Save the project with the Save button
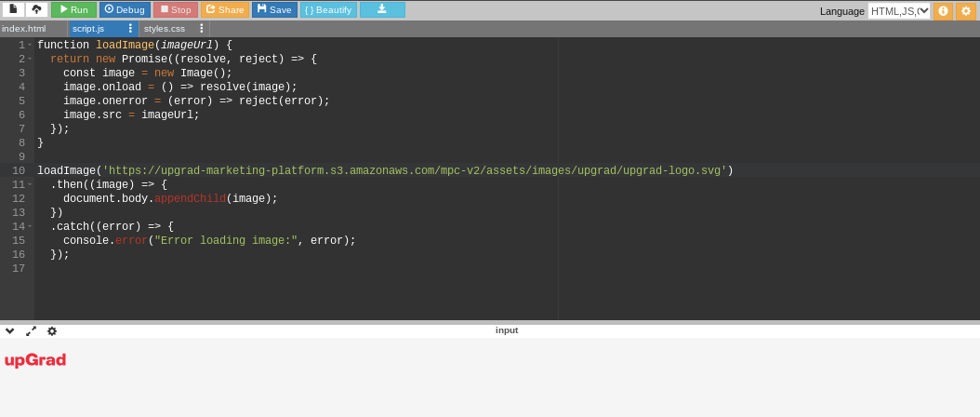The width and height of the screenshot is (980, 417). (x=274, y=9)
